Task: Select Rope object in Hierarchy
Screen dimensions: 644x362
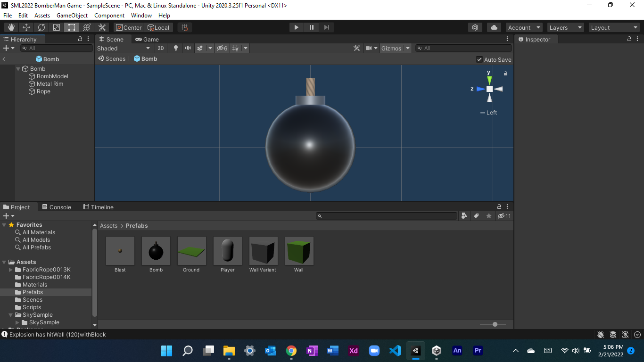Action: coord(43,91)
